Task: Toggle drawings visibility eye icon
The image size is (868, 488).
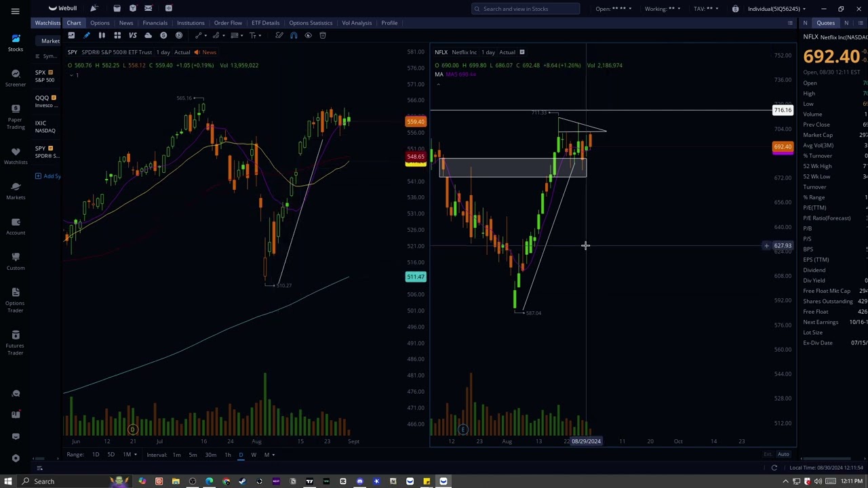Action: click(308, 35)
